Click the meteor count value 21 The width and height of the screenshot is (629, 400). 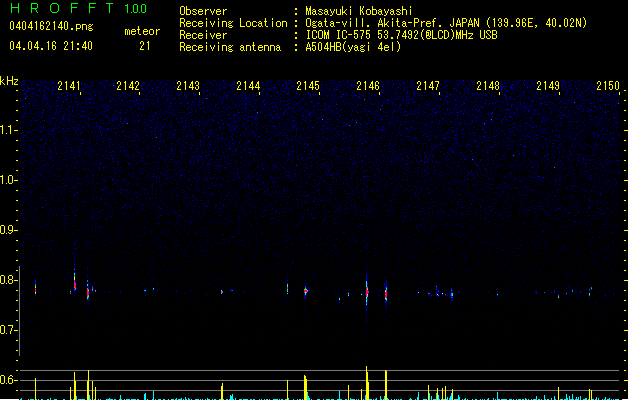[145, 46]
